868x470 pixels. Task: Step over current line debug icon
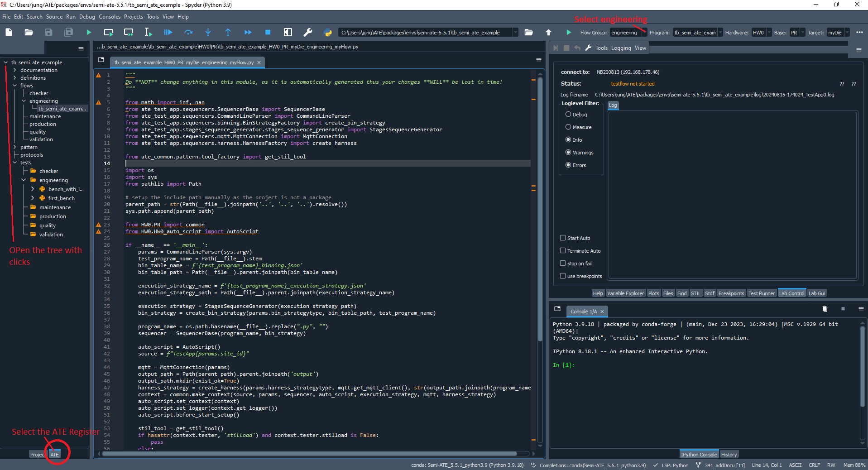pos(188,32)
